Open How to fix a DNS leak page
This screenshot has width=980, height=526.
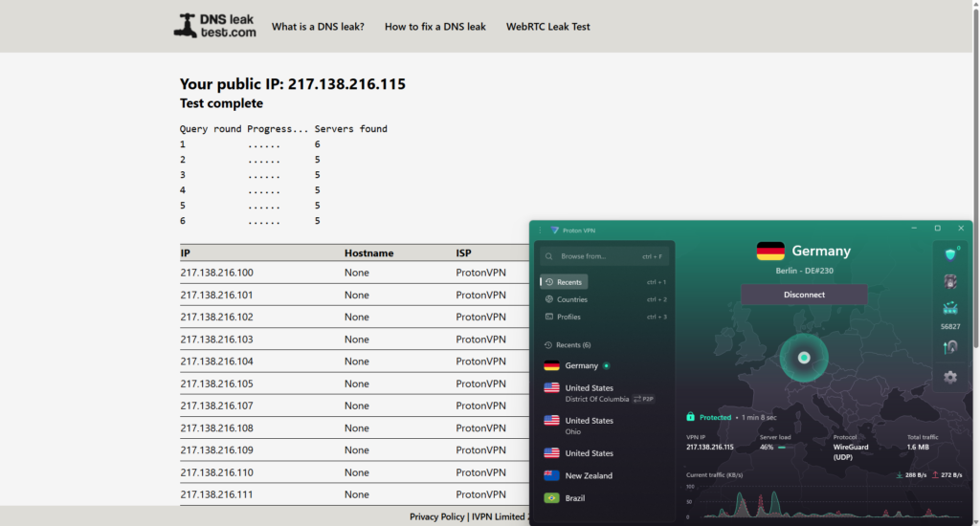pos(435,27)
